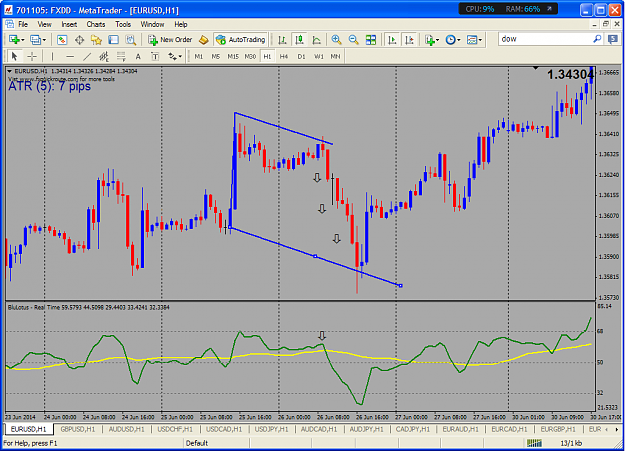The image size is (625, 451).
Task: Select the Vertical Line tool
Action: pos(52,56)
